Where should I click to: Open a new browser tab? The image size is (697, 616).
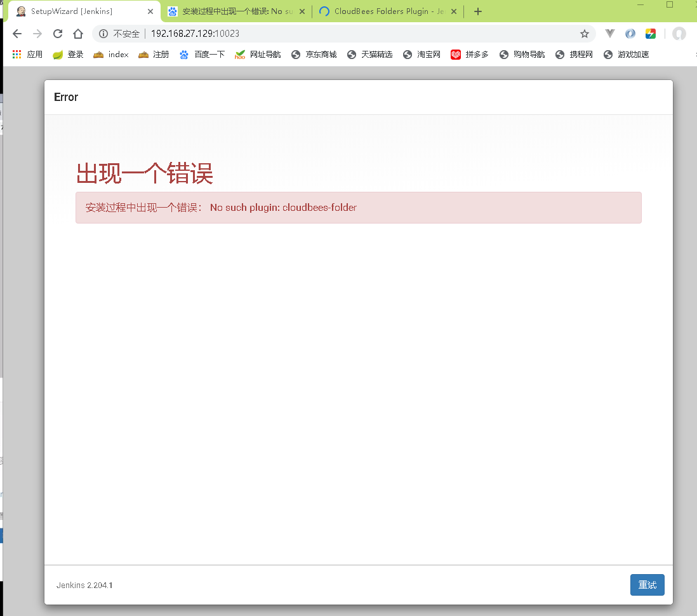478,11
